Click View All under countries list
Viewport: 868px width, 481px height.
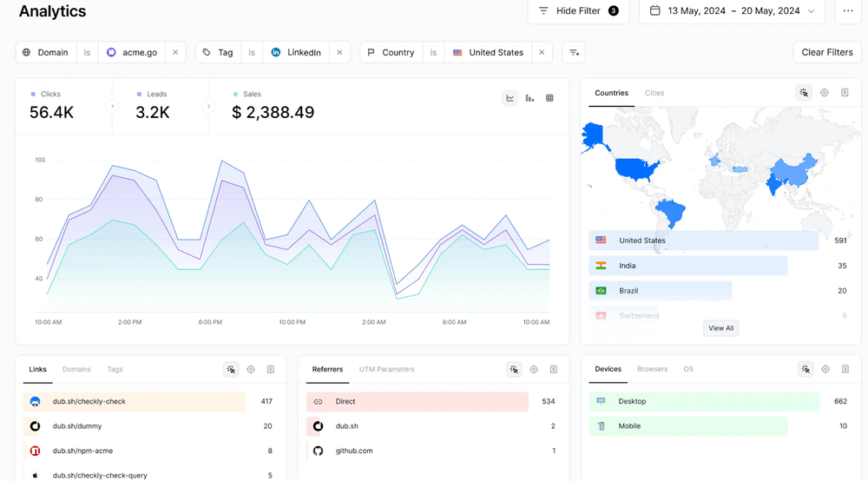(720, 328)
